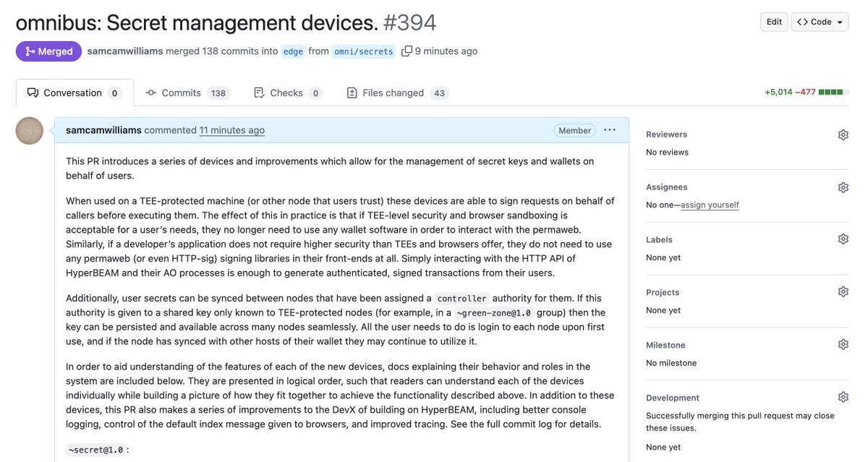The width and height of the screenshot is (868, 462).
Task: Click the Projects sidebar heading
Action: 663,292
